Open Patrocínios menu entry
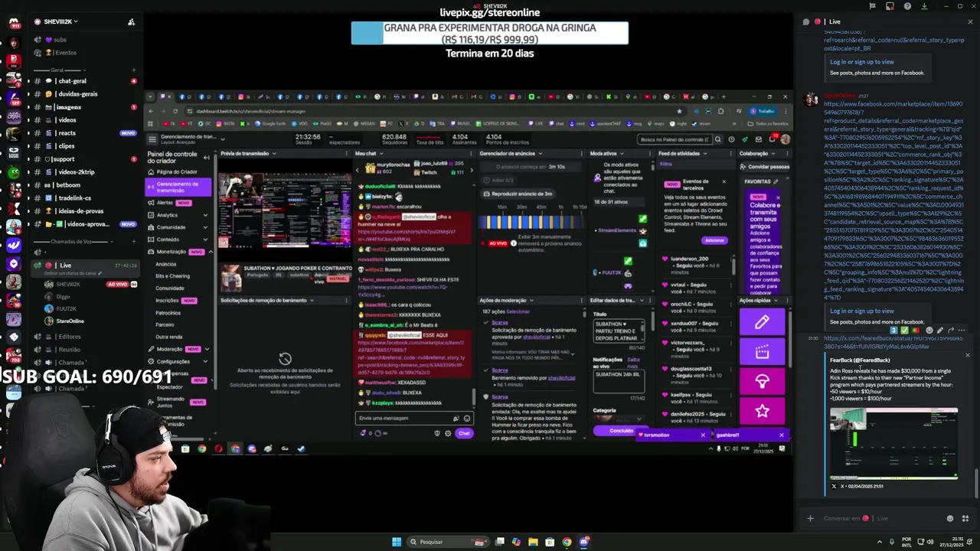This screenshot has height=551, width=980. tap(168, 313)
